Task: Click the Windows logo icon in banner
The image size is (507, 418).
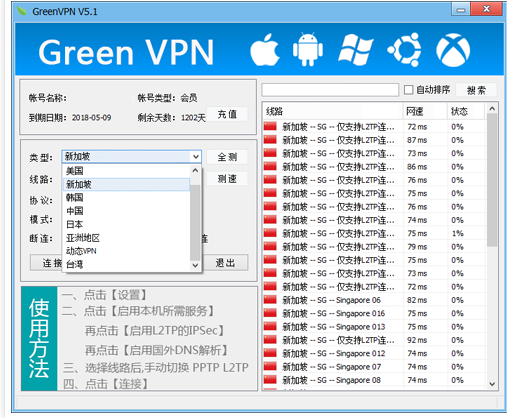Action: click(x=355, y=50)
